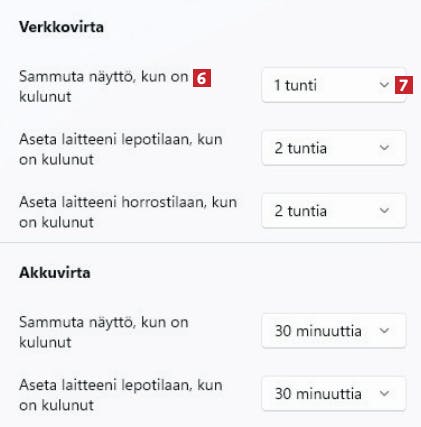Open the Akkuvirta Sammuta näyttö 30 minuuttia dropdown

tap(334, 331)
